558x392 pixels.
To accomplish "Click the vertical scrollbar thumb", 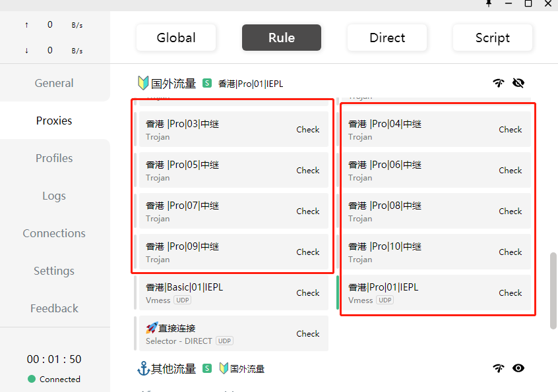I will 553,290.
